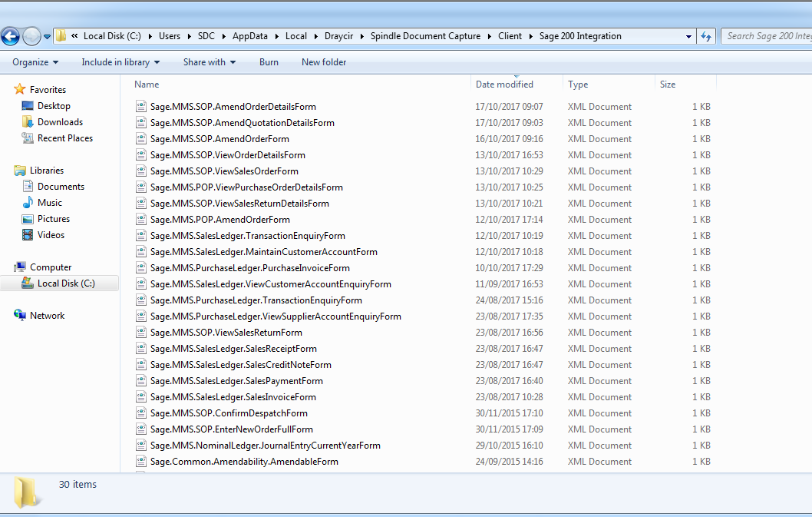Click the file icon for Sage.MMS.SOP.AmendOrderForm
The width and height of the screenshot is (812, 517).
pyautogui.click(x=141, y=138)
